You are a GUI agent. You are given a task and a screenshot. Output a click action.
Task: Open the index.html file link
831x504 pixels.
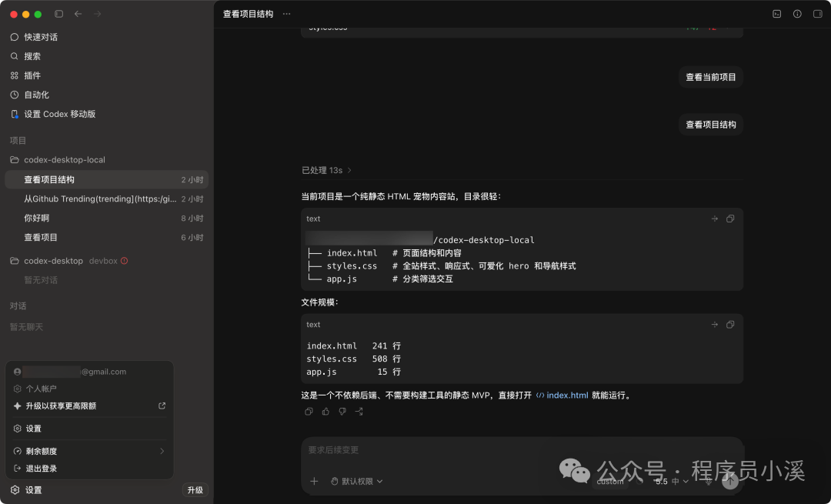click(x=562, y=395)
